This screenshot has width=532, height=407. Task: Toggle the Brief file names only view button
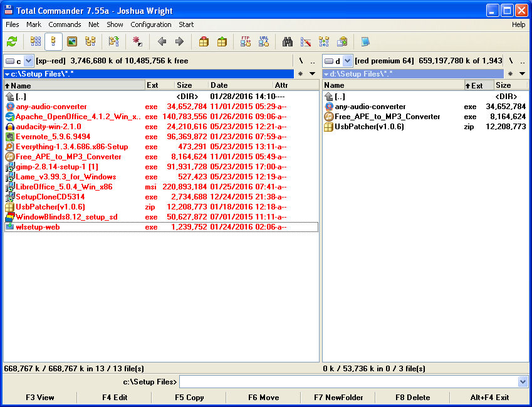[36, 42]
